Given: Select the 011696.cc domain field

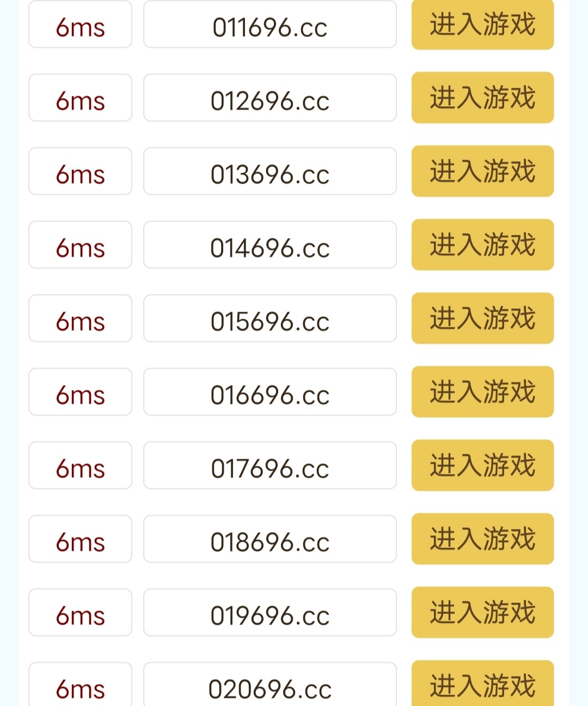Looking at the screenshot, I should point(270,25).
